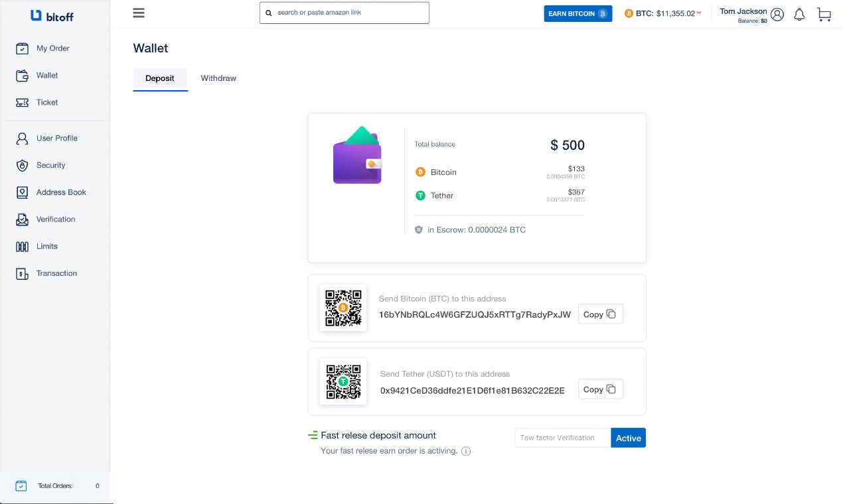This screenshot has width=843, height=504.
Task: Click the search magnifier icon
Action: 269,13
